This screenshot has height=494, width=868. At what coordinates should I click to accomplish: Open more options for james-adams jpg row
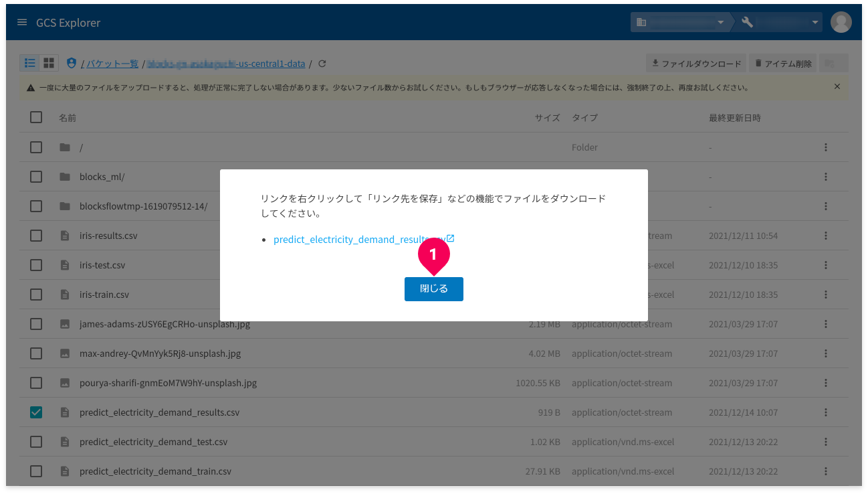pos(826,324)
